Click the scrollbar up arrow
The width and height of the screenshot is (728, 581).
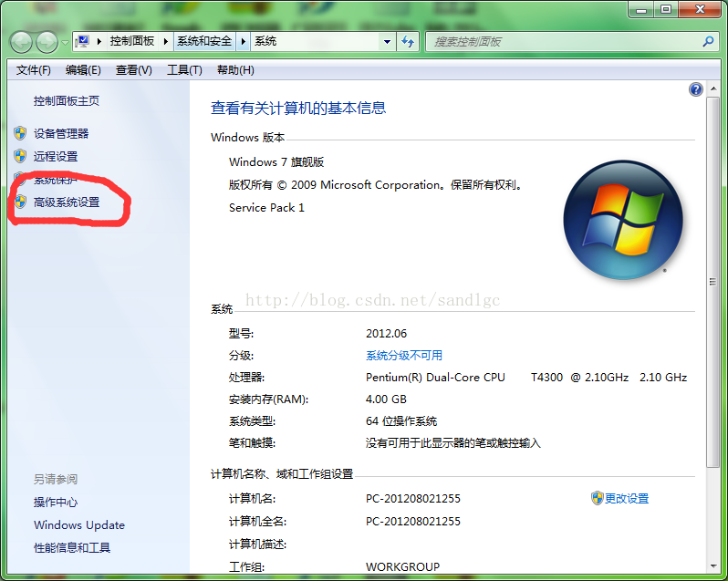[713, 88]
